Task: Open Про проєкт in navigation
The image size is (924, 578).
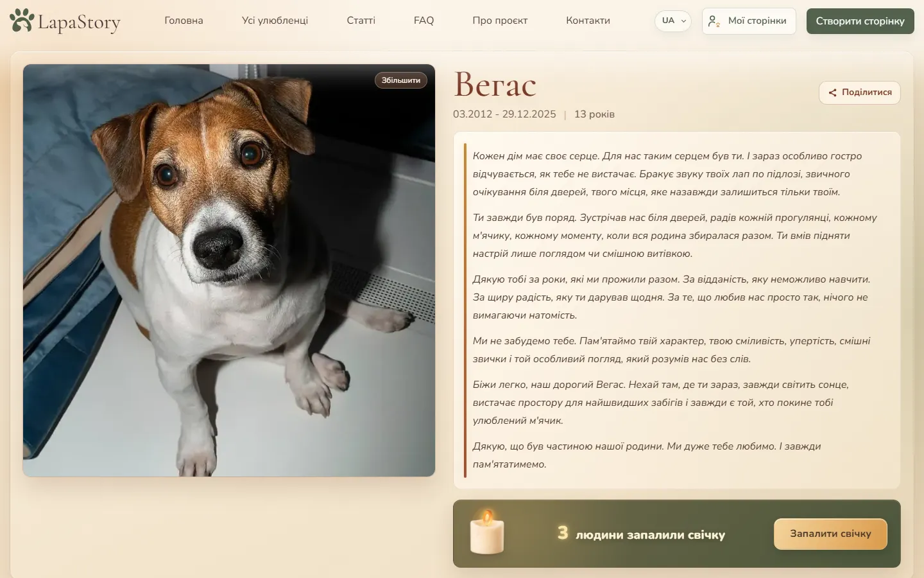Action: 500,21
